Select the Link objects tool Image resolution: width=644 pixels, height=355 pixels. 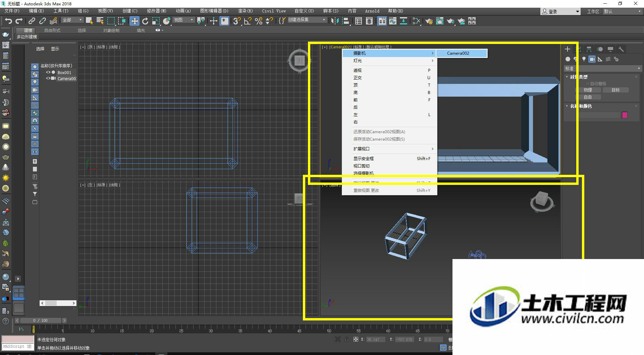[x=32, y=21]
